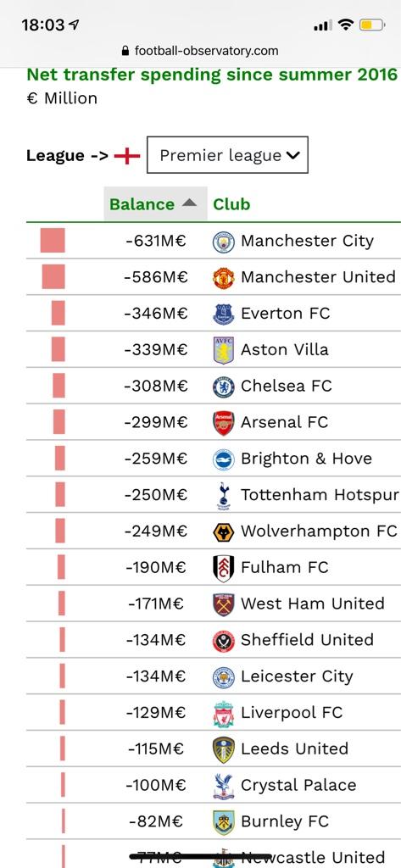Click the Wolverhampton FC wolf crest
This screenshot has height=868, width=401.
223,532
